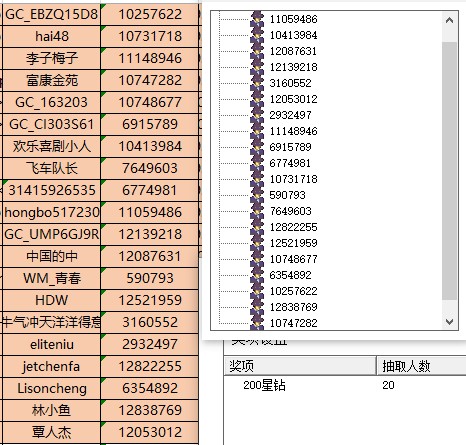Click spreadsheet cell GC_163203

(51, 102)
